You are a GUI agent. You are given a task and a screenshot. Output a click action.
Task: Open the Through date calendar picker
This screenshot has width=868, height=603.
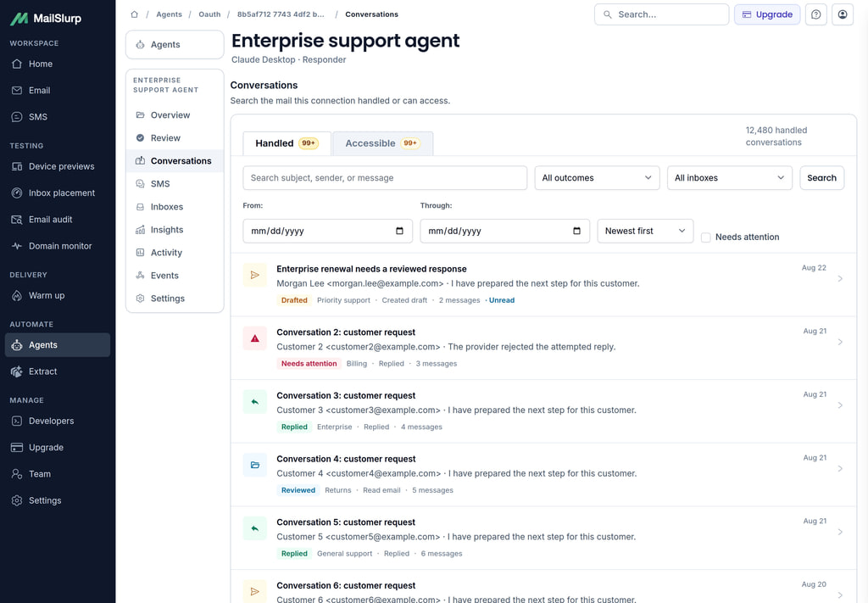tap(576, 231)
